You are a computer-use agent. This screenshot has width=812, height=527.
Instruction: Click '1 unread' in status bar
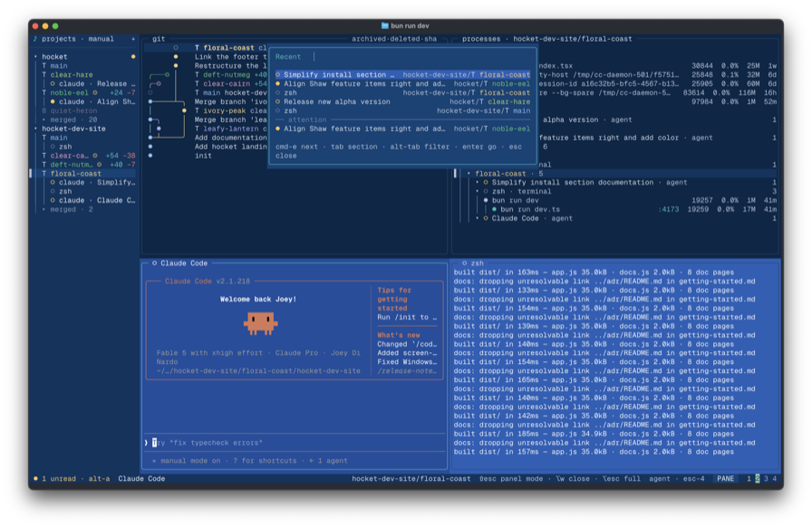[x=59, y=478]
